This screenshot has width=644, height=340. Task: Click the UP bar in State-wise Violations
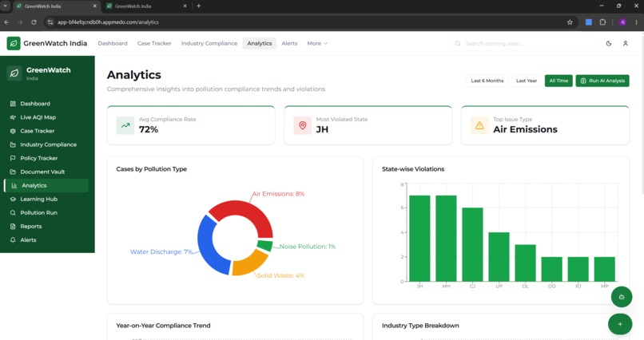(499, 257)
